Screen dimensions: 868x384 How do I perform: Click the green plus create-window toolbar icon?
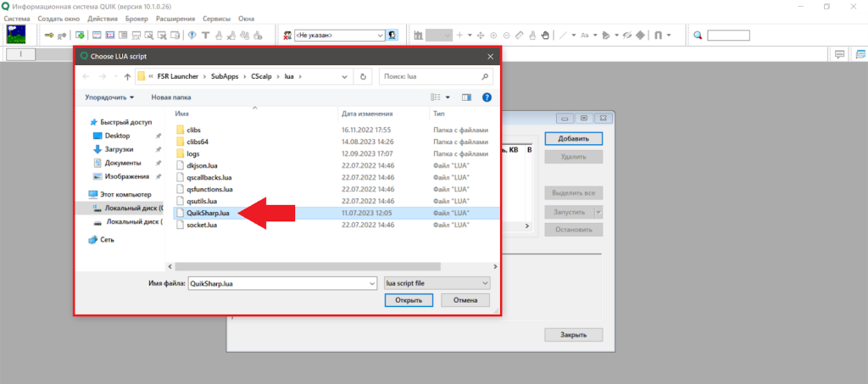80,35
